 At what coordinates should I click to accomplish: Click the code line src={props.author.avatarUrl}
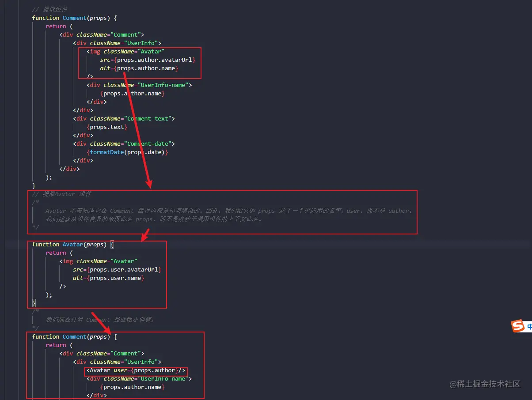148,60
